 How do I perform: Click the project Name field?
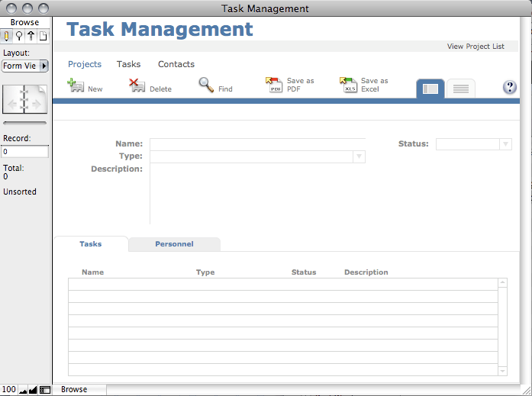pos(257,144)
